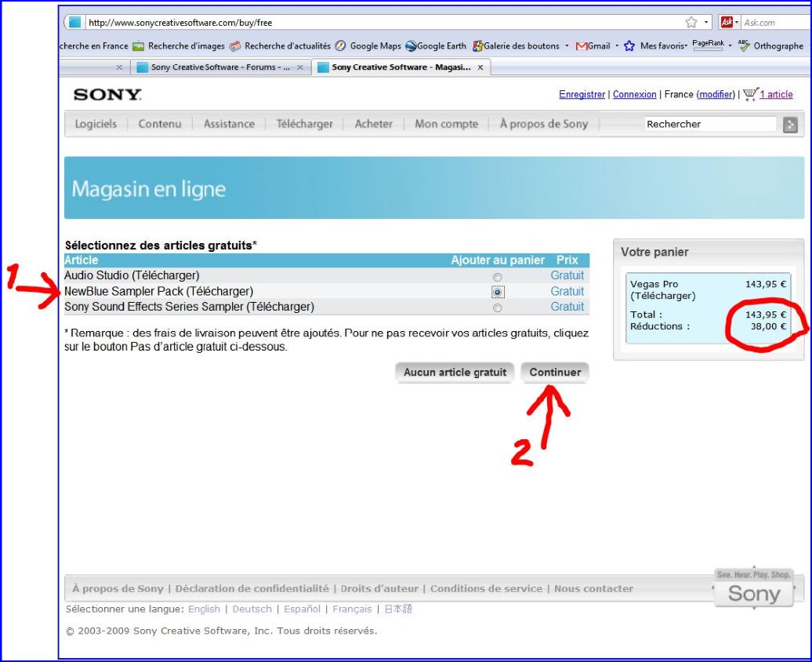The height and width of the screenshot is (662, 812).
Task: Click the Recherche d'actualités bookmark icon
Action: (235, 46)
